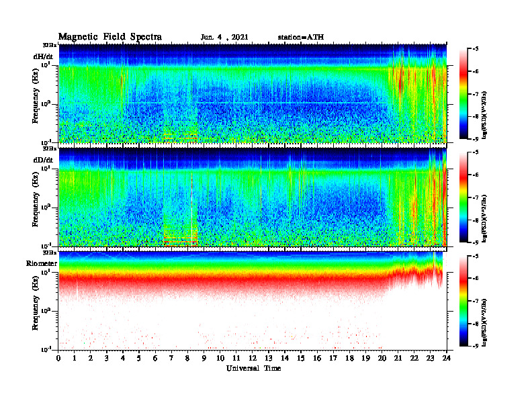The image size is (532, 411).
Task: Click the hour 12 tick label
Action: pos(253,358)
